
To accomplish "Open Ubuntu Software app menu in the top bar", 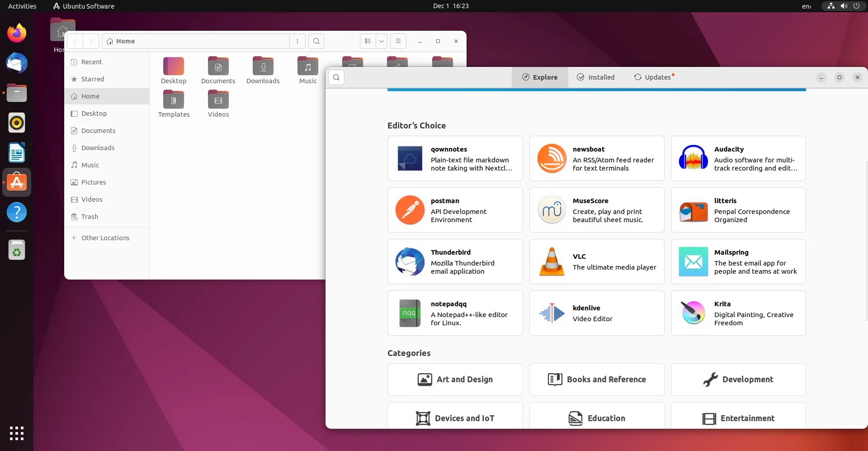I will pos(84,6).
